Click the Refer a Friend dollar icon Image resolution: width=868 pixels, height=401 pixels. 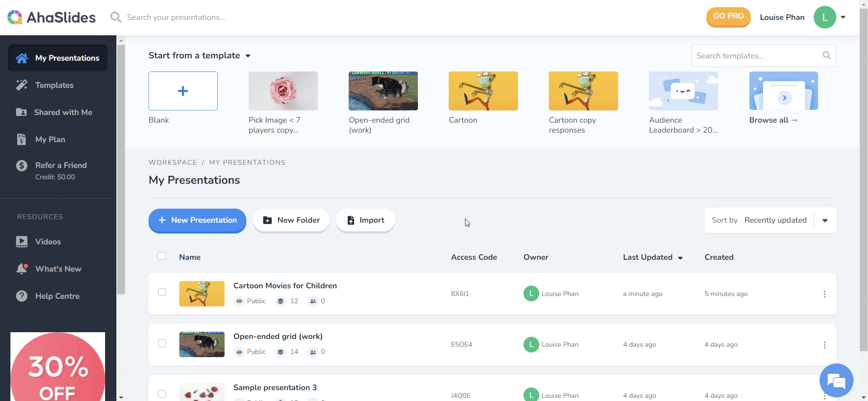pos(22,166)
